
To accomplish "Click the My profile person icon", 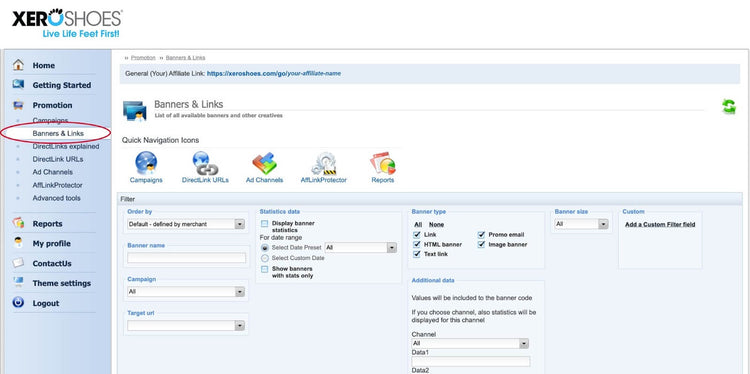I will coord(18,243).
